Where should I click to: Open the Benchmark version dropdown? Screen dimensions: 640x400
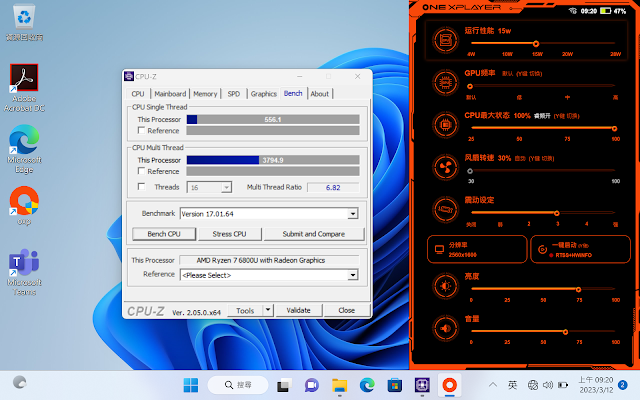[353, 213]
